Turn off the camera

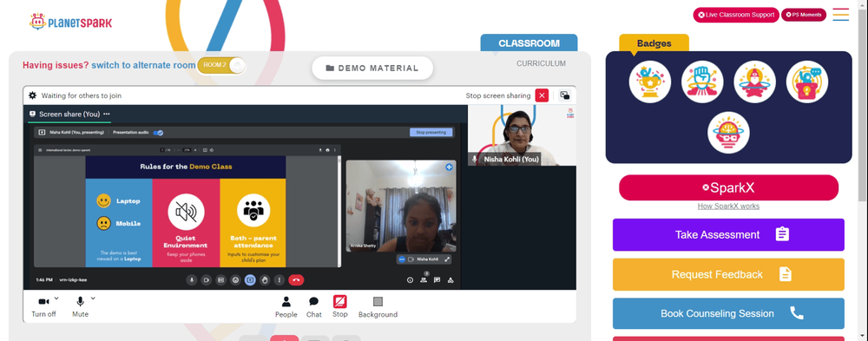(x=43, y=306)
